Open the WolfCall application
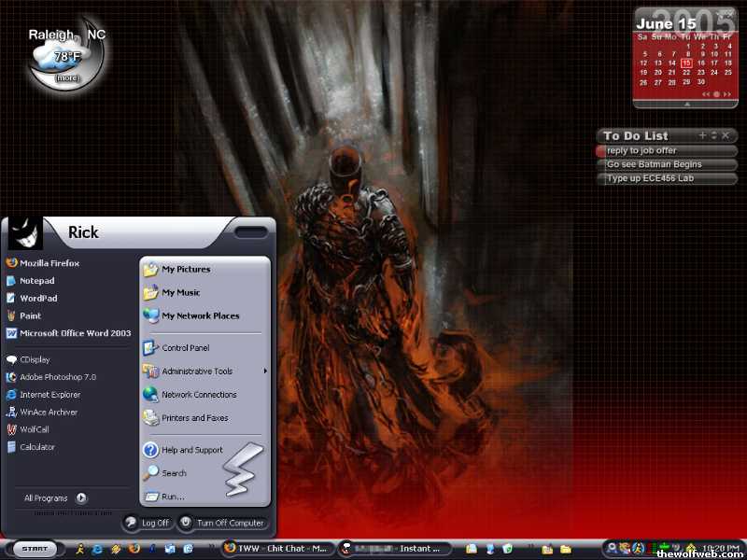This screenshot has height=560, width=747. pyautogui.click(x=34, y=429)
